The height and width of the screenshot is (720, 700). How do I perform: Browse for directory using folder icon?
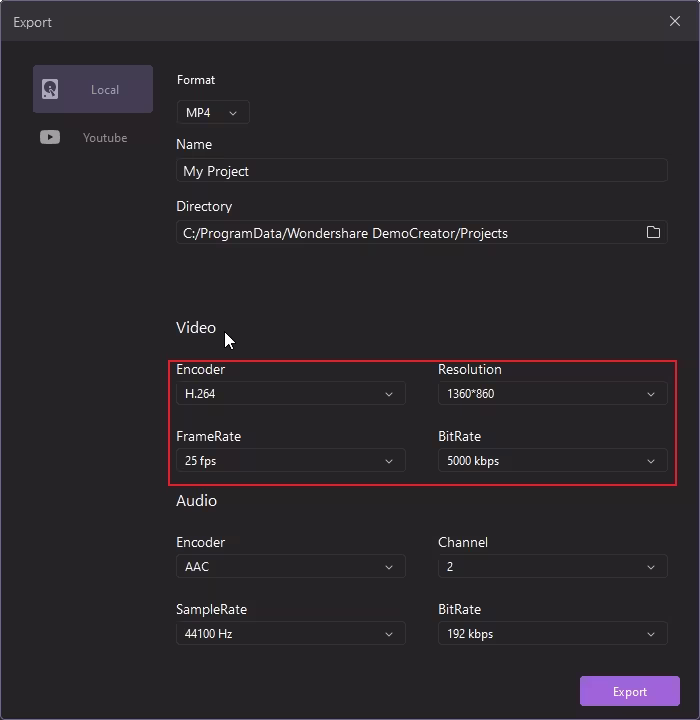(x=653, y=232)
